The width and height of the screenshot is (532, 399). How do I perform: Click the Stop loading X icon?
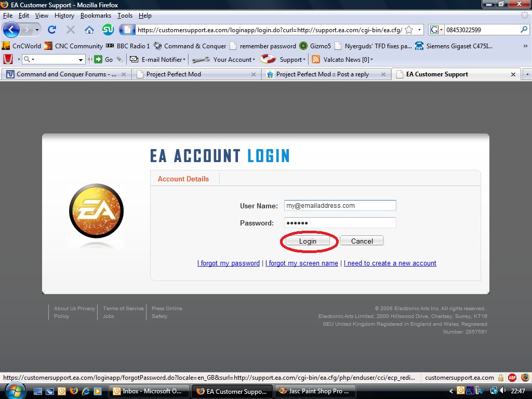[71, 30]
